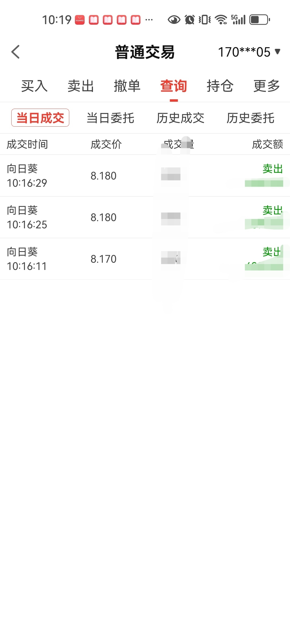Viewport: 290px width, 644px height.
Task: Tap the 5G signal strength icon
Action: tap(238, 20)
